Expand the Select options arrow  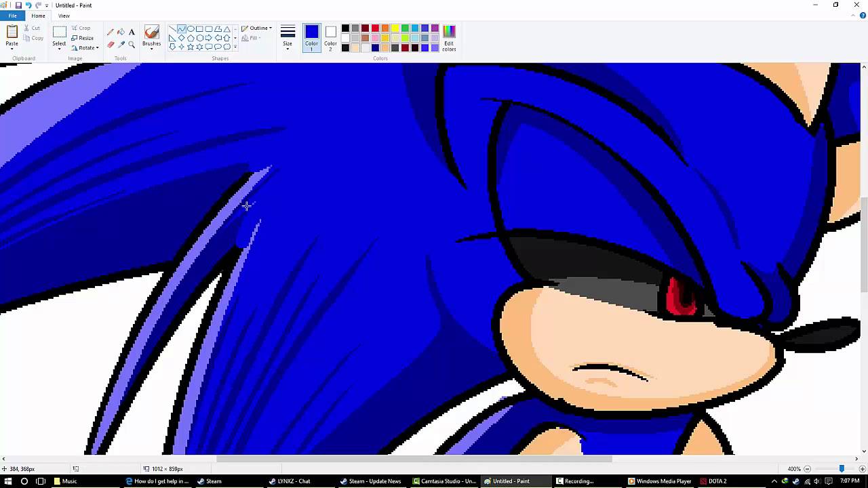[59, 47]
